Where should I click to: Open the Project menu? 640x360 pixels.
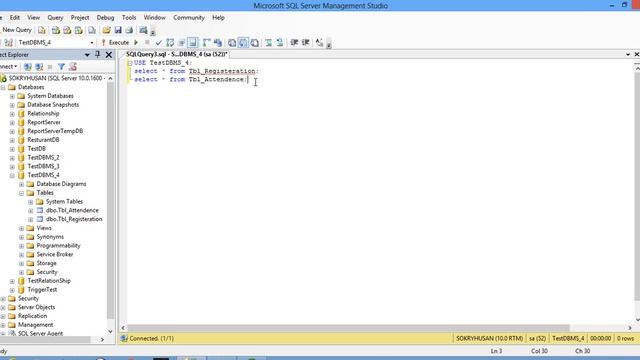pyautogui.click(x=80, y=18)
